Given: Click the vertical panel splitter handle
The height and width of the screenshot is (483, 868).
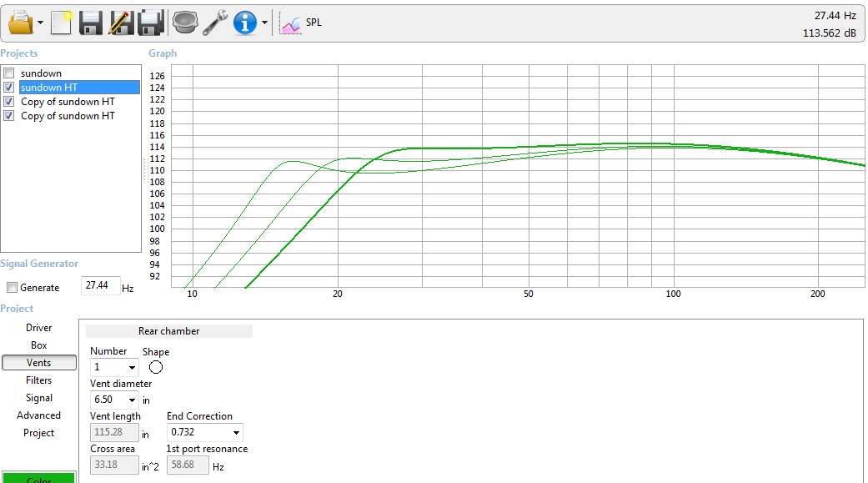Looking at the screenshot, I should [x=144, y=171].
